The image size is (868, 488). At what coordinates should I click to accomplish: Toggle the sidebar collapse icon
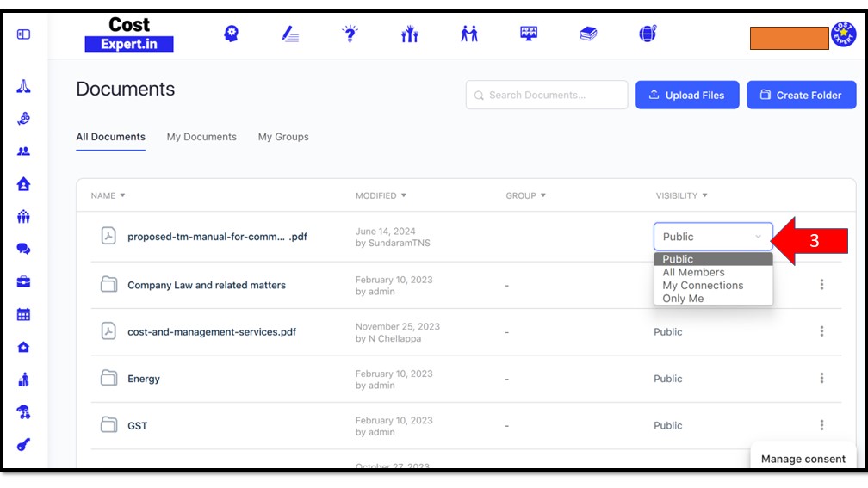[x=23, y=34]
